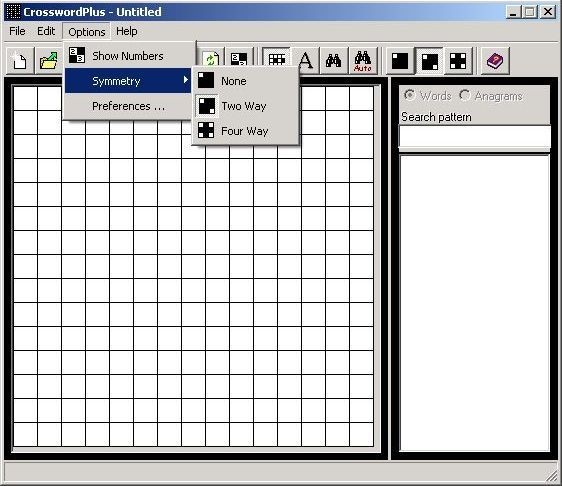Click the two way symmetry toolbar icon
The width and height of the screenshot is (562, 486).
[429, 61]
